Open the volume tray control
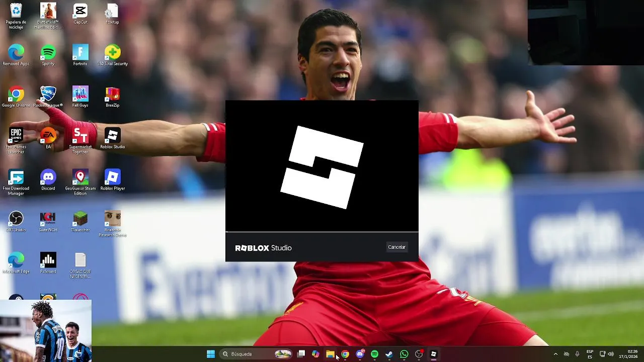Screen dimensions: 644x362 [x=612, y=354]
